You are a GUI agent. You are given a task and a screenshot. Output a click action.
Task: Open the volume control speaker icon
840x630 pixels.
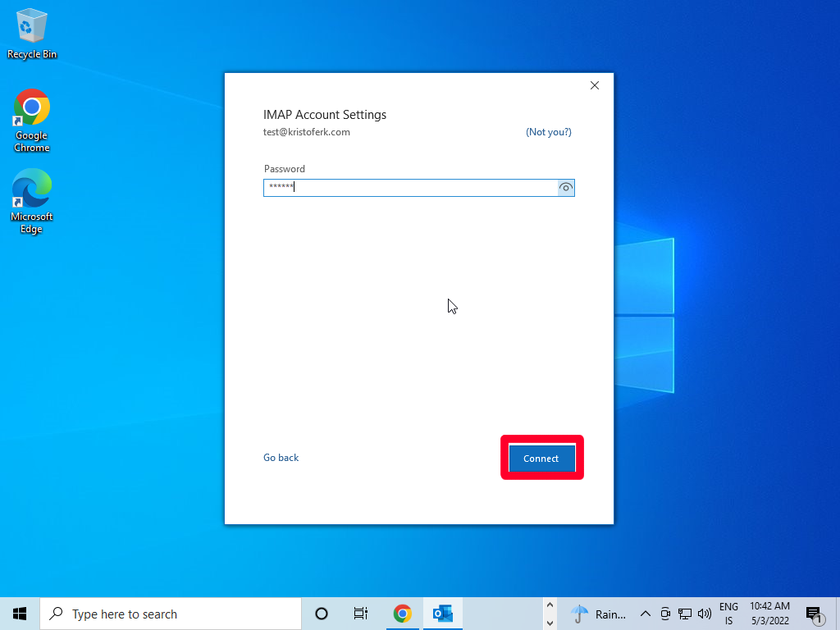(704, 614)
